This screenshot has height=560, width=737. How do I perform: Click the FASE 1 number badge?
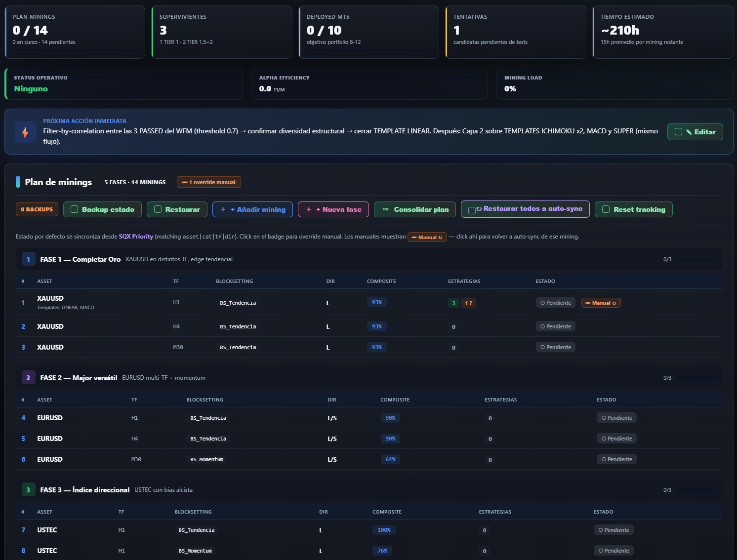[28, 259]
